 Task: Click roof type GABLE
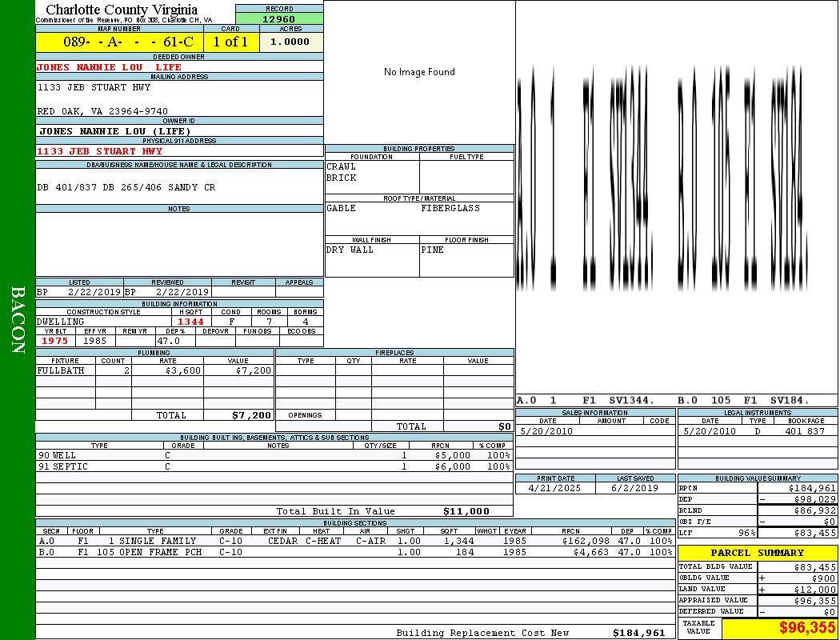[x=342, y=208]
